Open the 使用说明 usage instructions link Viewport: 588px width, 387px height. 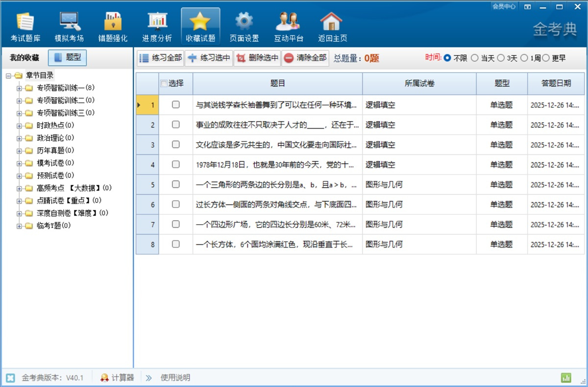[175, 378]
